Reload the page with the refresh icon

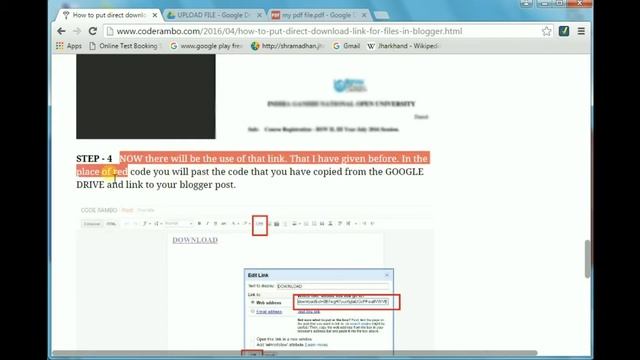[93, 31]
